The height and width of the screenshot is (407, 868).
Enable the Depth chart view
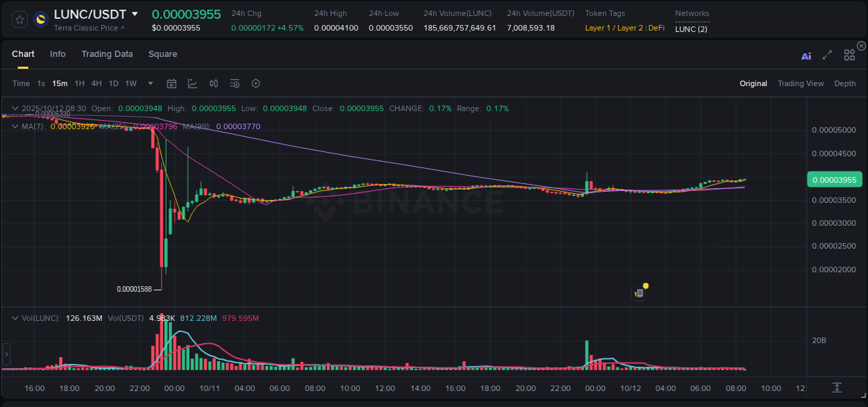pos(845,83)
